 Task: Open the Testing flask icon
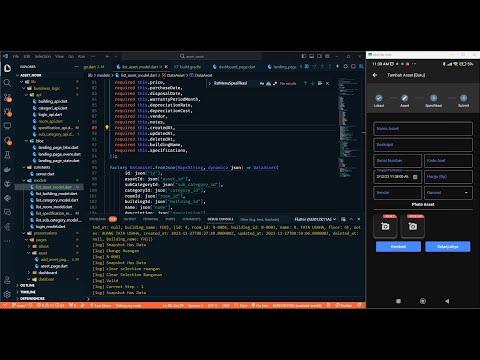pyautogui.click(x=7, y=155)
